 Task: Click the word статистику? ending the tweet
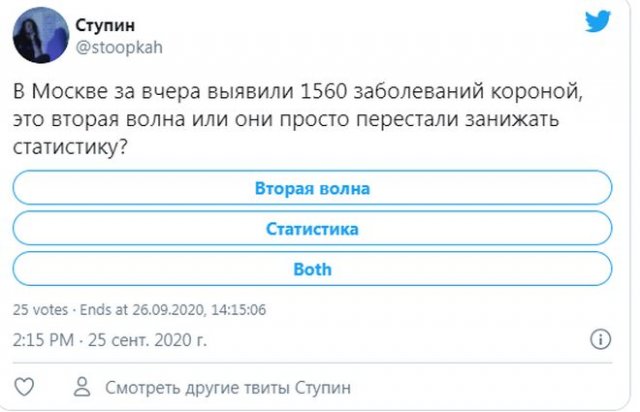(x=71, y=144)
